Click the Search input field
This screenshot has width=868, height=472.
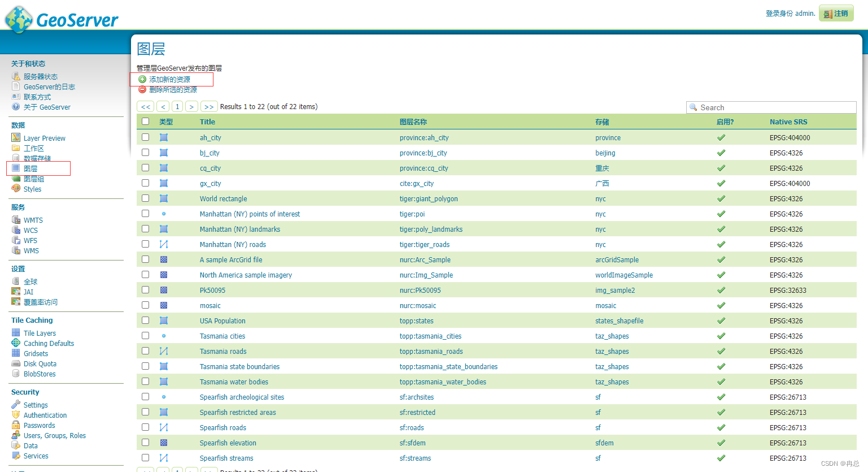click(x=771, y=107)
